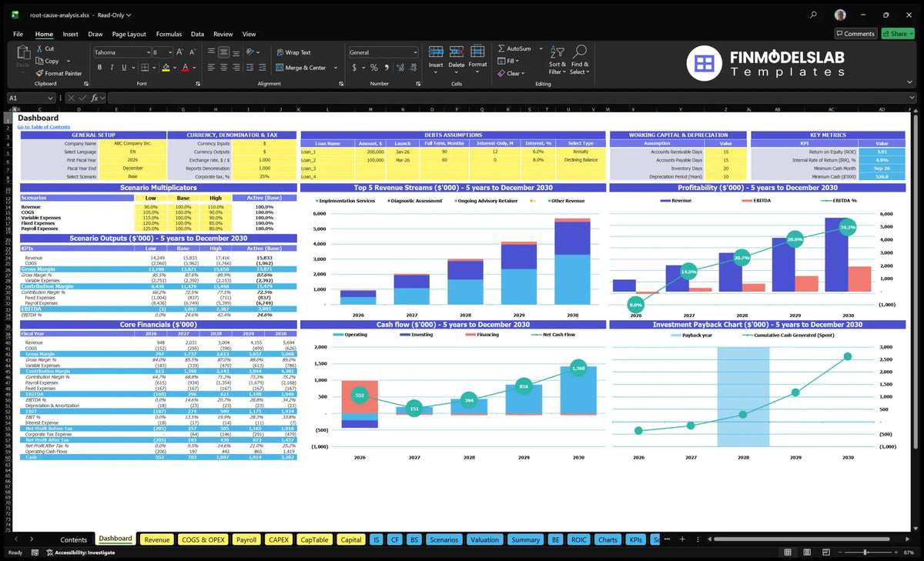The height and width of the screenshot is (561, 924).
Task: Click the green Share button
Action: pos(897,34)
